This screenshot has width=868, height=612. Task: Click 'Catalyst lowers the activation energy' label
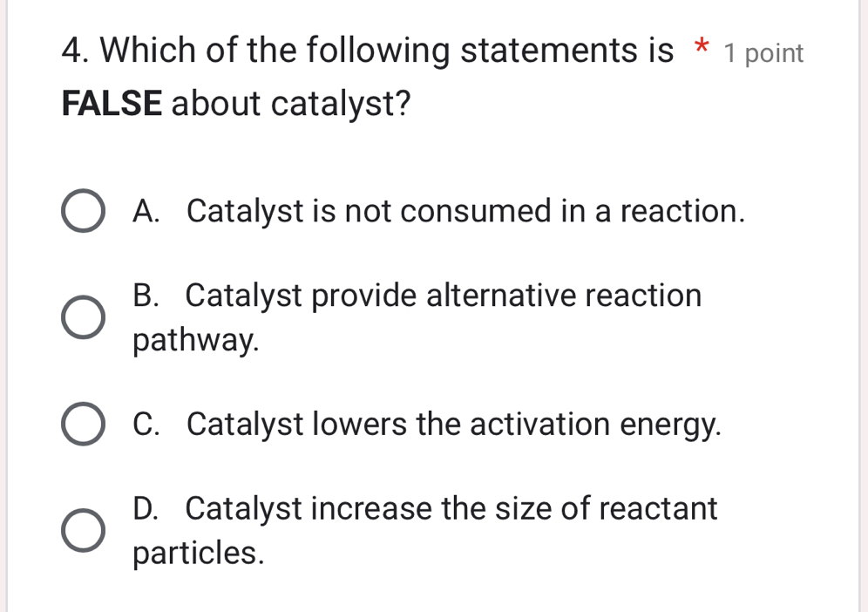[454, 425]
